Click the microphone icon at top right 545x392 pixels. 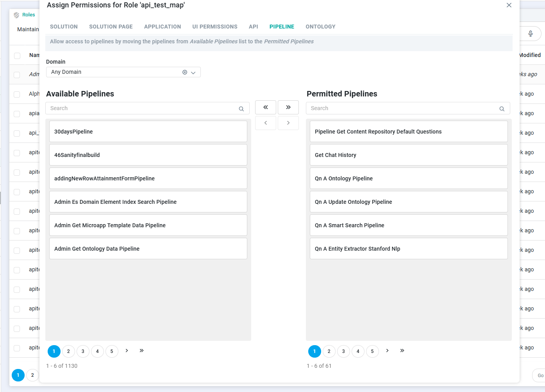coord(531,34)
